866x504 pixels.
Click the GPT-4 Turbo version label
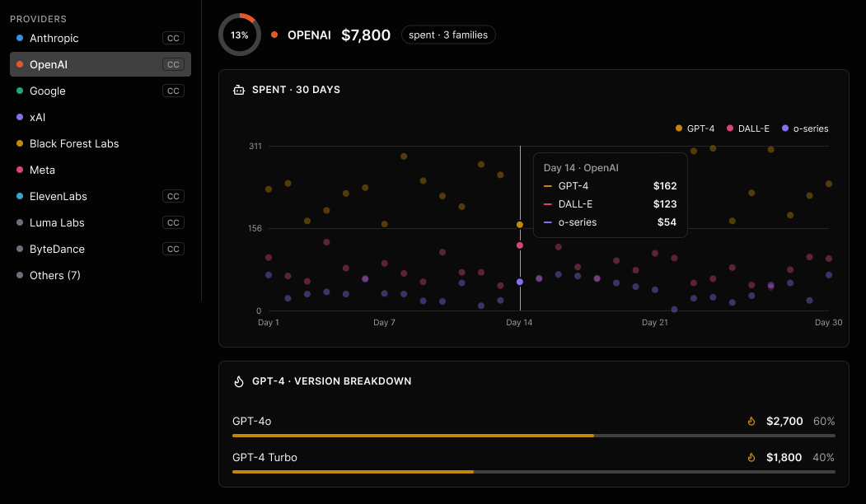pyautogui.click(x=264, y=458)
